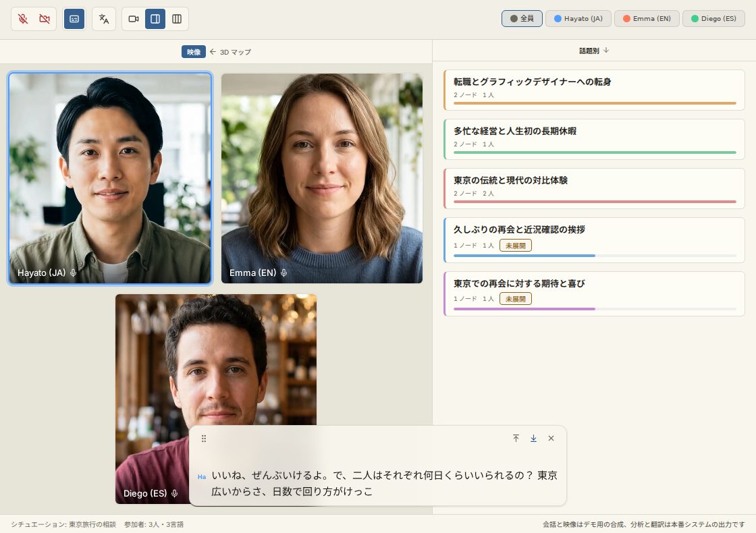This screenshot has width=756, height=533.
Task: Click 未展開 badge on 東京での再会 card
Action: [516, 299]
